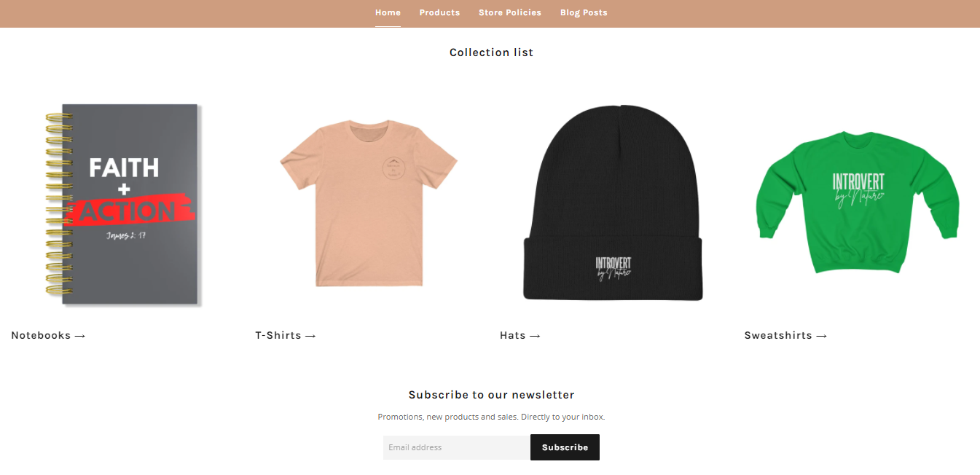The width and height of the screenshot is (980, 475).
Task: Follow the Sweatshirts collection link
Action: (785, 336)
